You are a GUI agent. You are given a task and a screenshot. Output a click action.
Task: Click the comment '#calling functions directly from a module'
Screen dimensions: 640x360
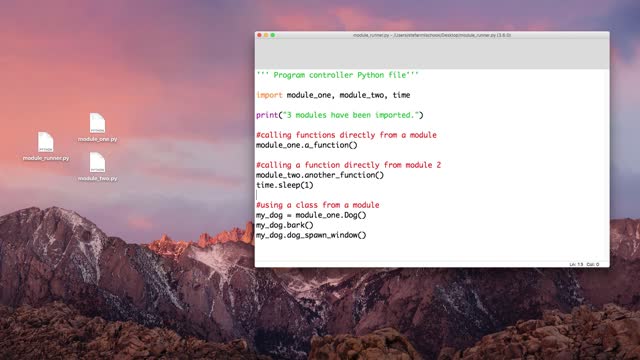pos(346,135)
